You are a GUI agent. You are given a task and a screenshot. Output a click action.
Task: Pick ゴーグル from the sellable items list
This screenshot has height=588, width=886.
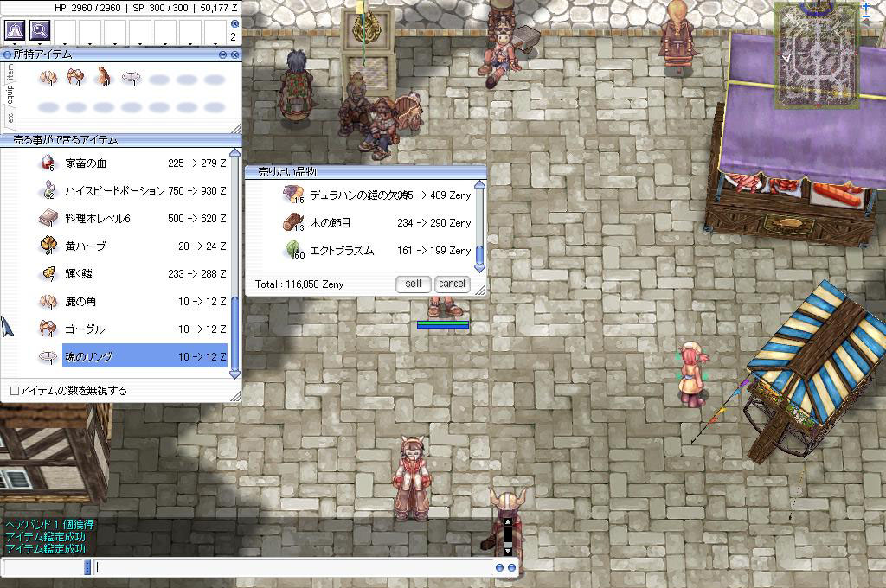(133, 329)
